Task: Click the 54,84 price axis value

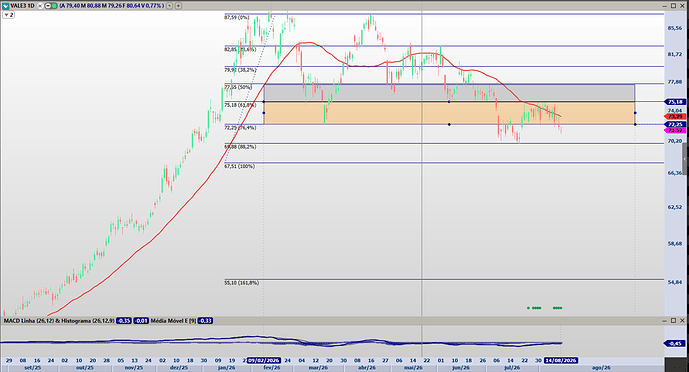Action: pos(675,282)
